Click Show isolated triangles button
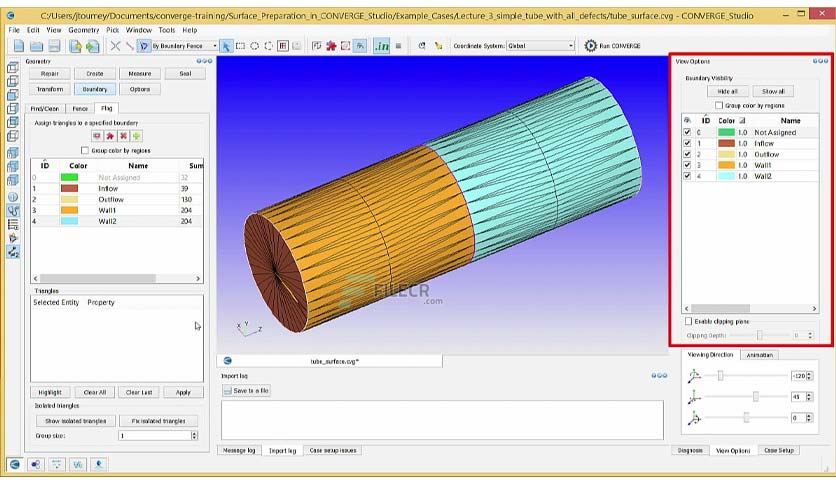 click(76, 421)
